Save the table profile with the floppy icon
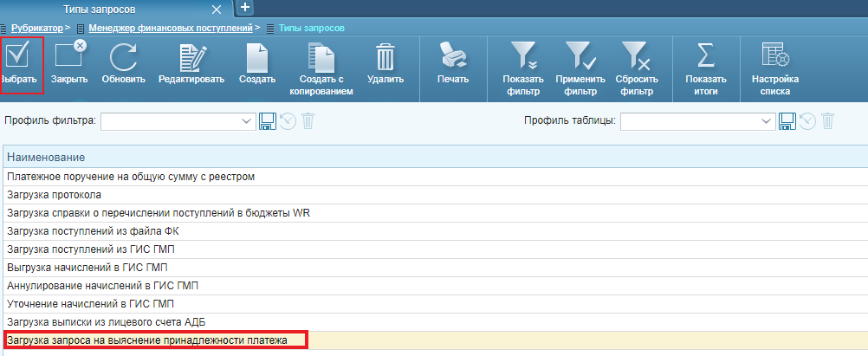Viewport: 868px width, 356px height. click(x=787, y=121)
